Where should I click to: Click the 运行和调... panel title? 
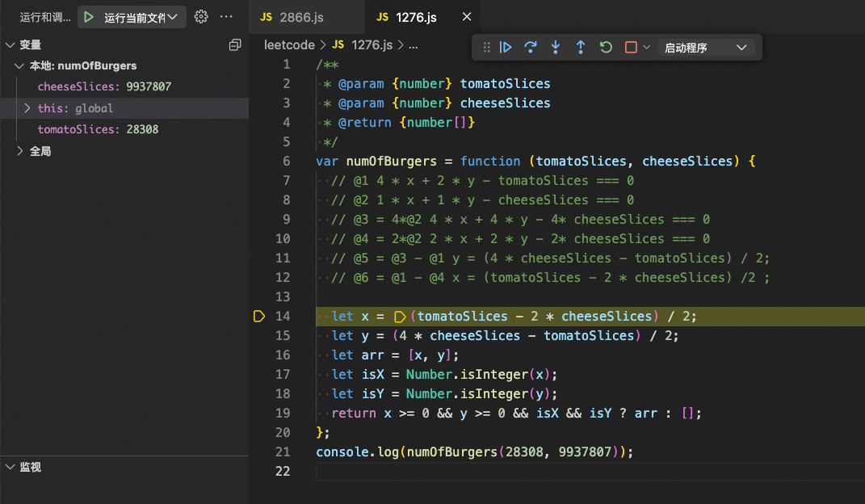tap(45, 17)
